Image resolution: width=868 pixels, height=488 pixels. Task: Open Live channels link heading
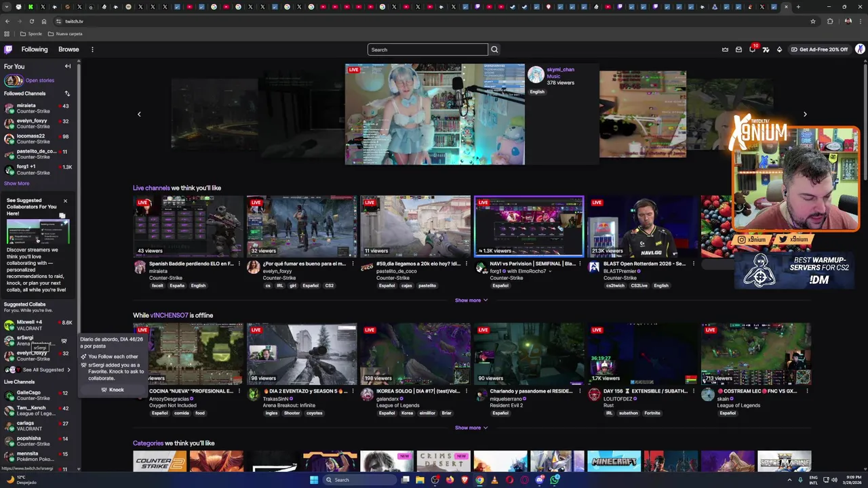coord(151,188)
